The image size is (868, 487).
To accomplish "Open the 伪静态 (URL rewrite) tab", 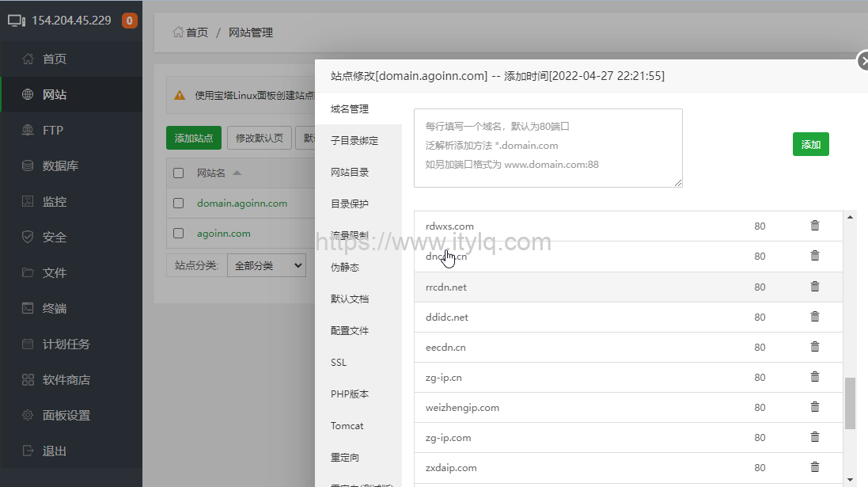I will coord(345,267).
